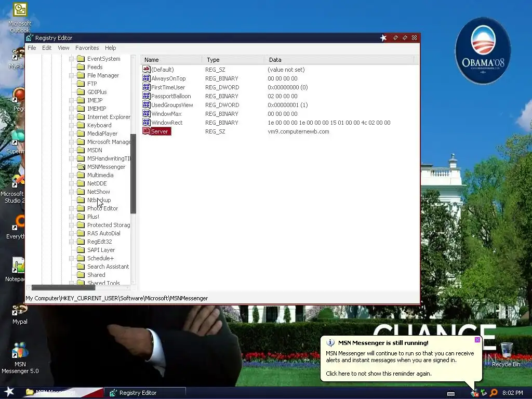Screen dimensions: 532x399
Task: Open the Help menu
Action: point(111,48)
